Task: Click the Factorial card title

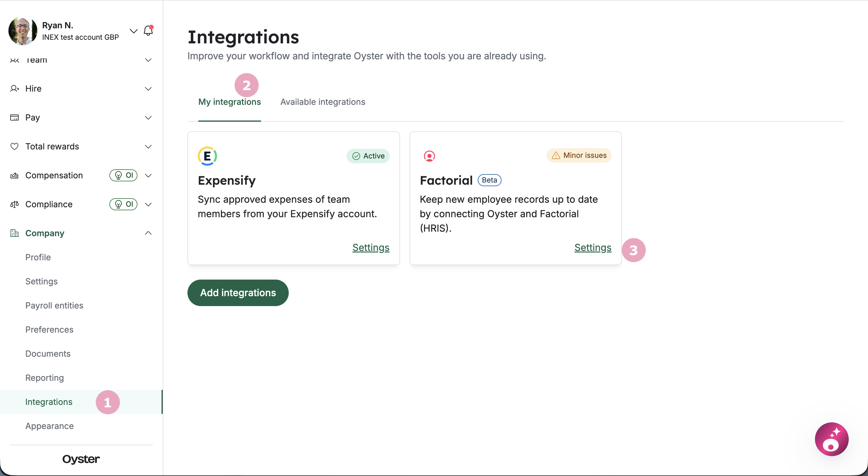Action: 446,180
